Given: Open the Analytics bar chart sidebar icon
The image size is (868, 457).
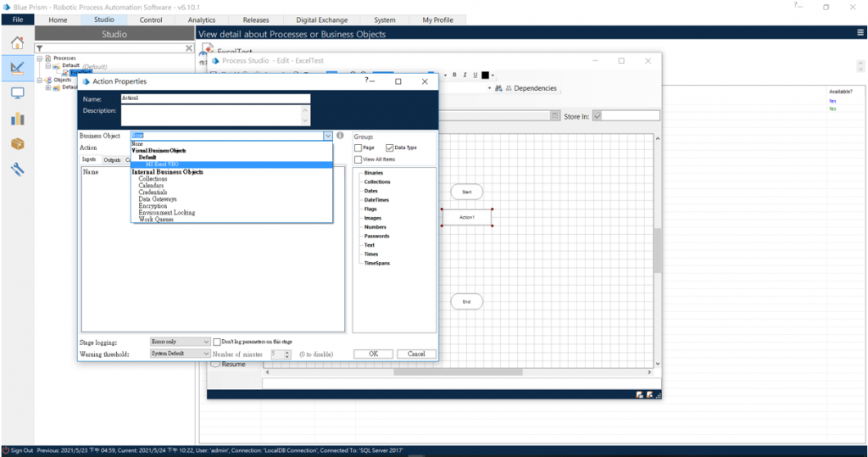Looking at the screenshot, I should pyautogui.click(x=18, y=119).
